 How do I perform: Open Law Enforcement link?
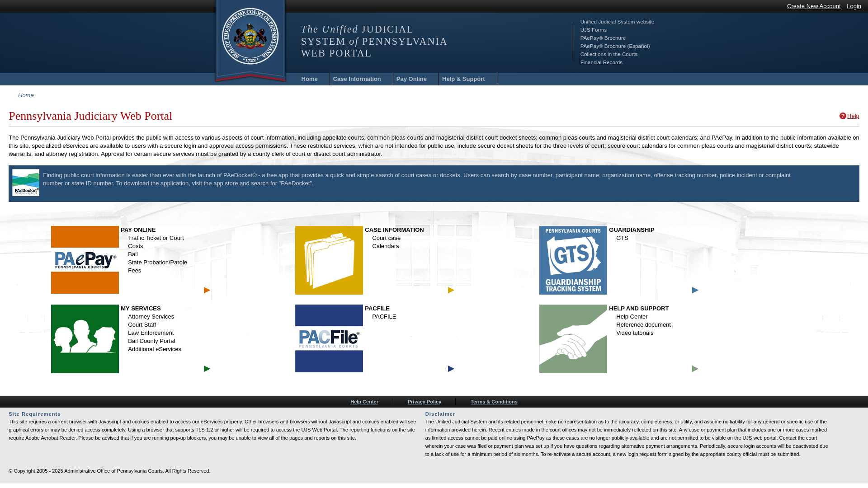[151, 333]
